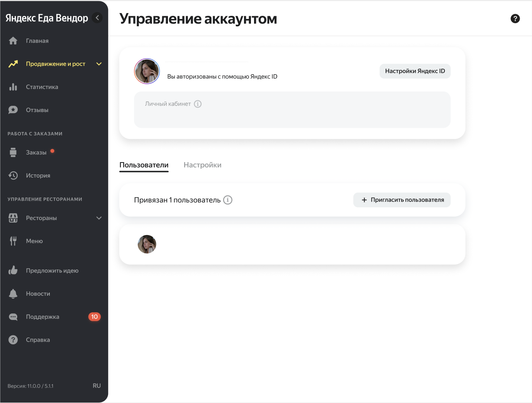Click the Главная home icon

[x=13, y=41]
